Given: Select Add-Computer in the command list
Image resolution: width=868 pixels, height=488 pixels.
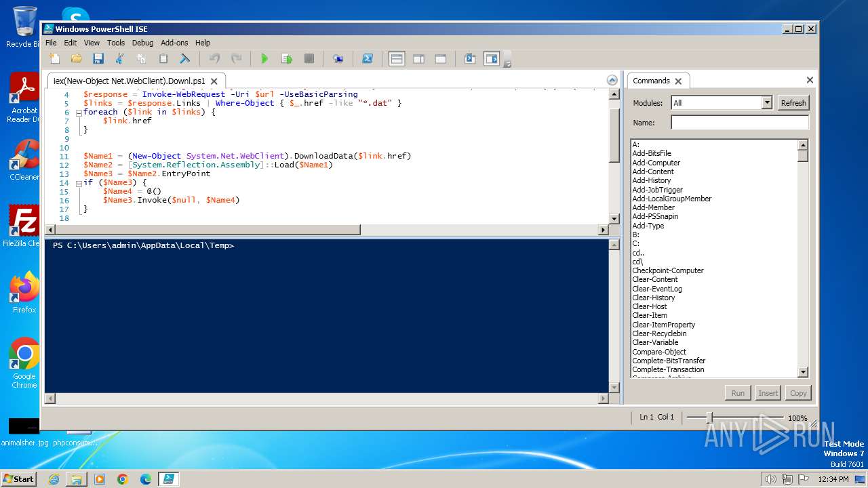Looking at the screenshot, I should 656,163.
